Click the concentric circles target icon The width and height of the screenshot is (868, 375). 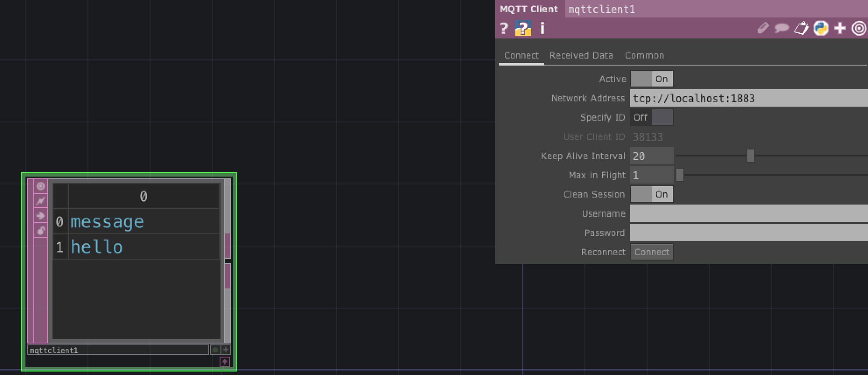tap(859, 28)
